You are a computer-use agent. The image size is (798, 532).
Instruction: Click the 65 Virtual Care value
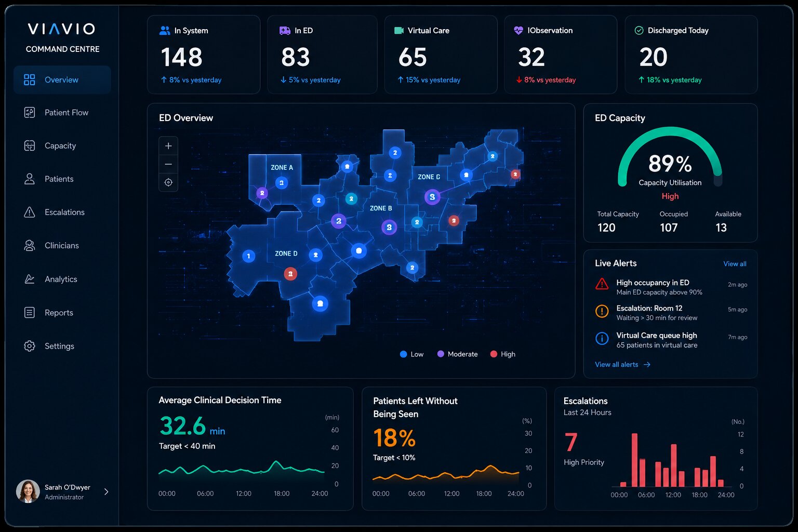pos(413,57)
